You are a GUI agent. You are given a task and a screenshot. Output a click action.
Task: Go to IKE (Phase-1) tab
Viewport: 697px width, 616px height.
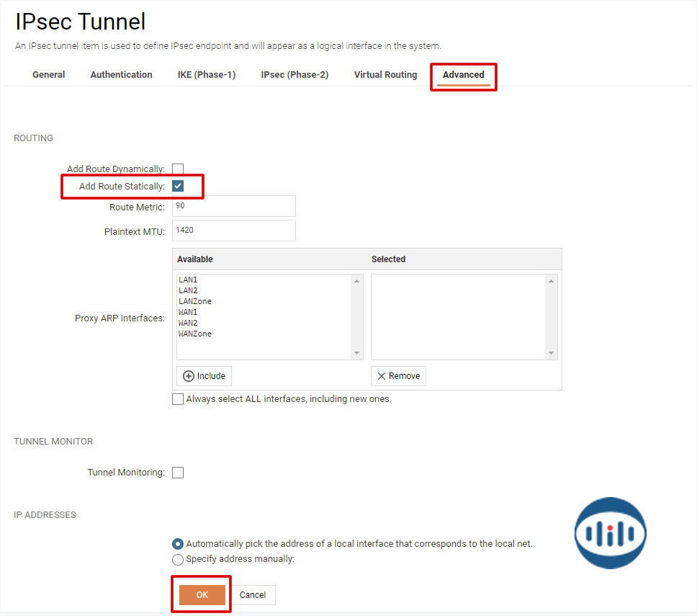tap(207, 75)
